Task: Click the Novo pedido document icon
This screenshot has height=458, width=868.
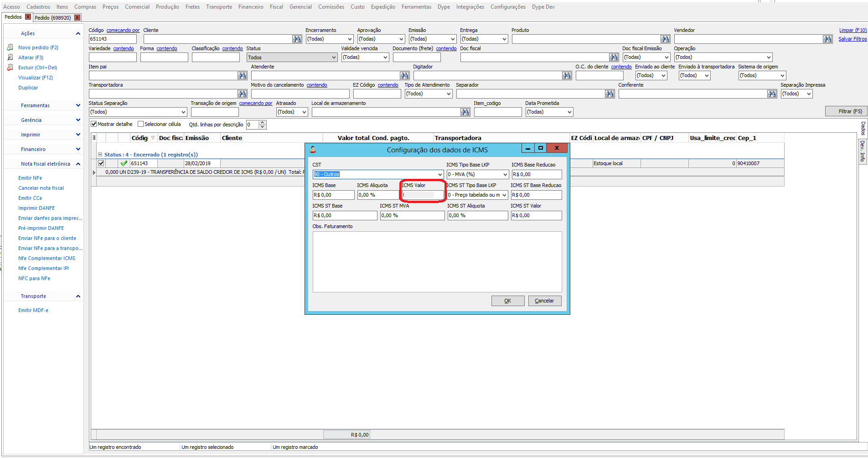Action: (10, 47)
